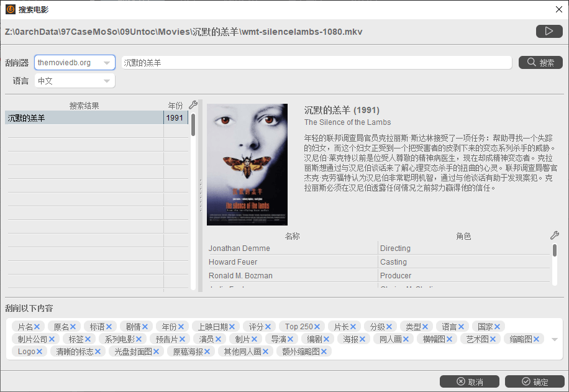The height and width of the screenshot is (392, 569).
Task: Open the 语言 language dropdown
Action: click(75, 81)
